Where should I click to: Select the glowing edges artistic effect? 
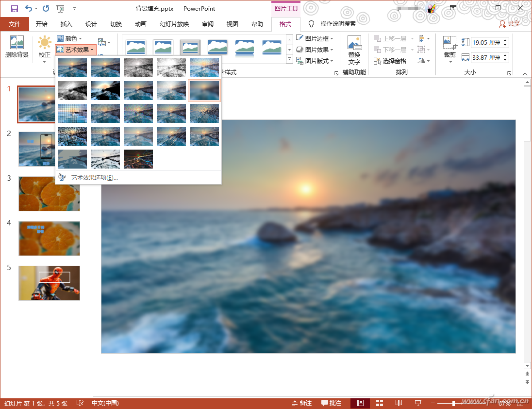pos(138,159)
